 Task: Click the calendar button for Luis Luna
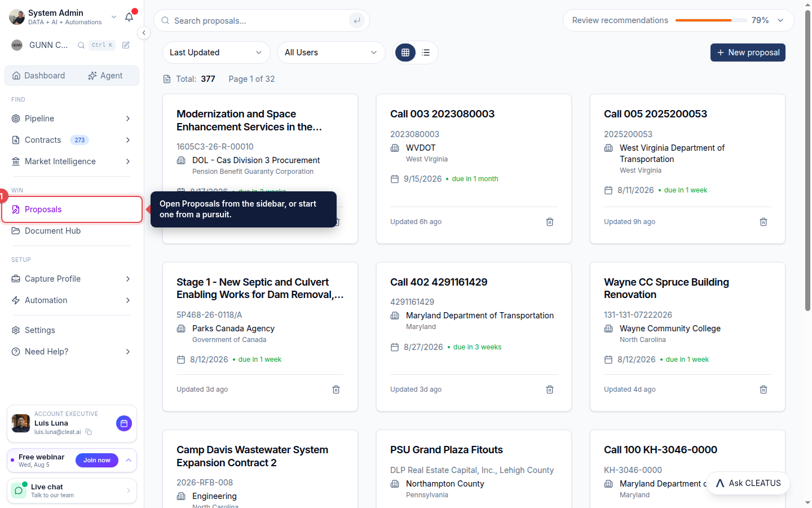click(124, 423)
